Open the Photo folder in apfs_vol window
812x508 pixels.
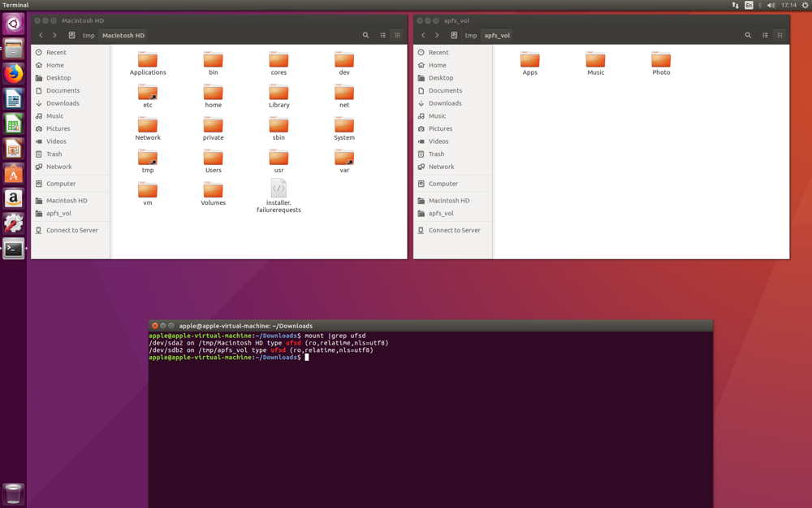point(660,61)
